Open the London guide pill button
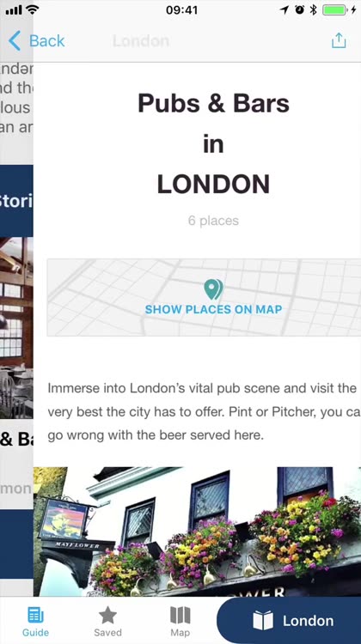Image resolution: width=361 pixels, height=644 pixels. (289, 620)
